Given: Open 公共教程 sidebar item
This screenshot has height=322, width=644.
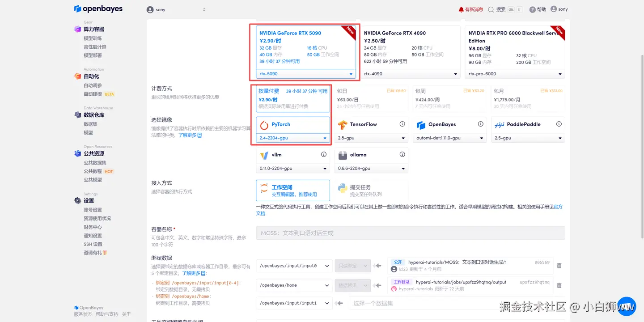Looking at the screenshot, I should (93, 171).
